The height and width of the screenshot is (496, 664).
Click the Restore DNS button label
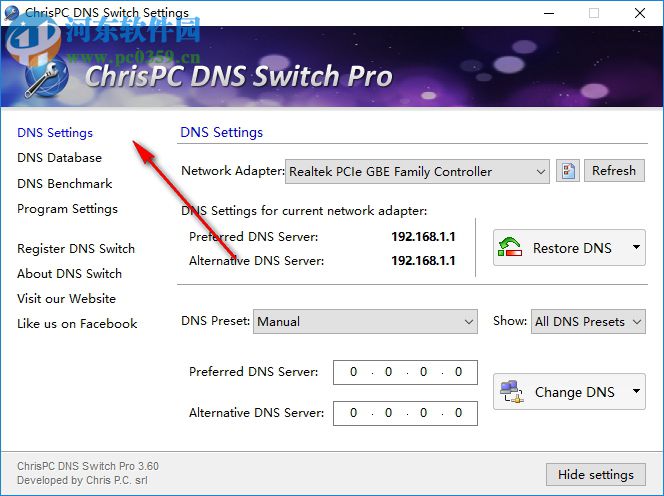tap(572, 248)
